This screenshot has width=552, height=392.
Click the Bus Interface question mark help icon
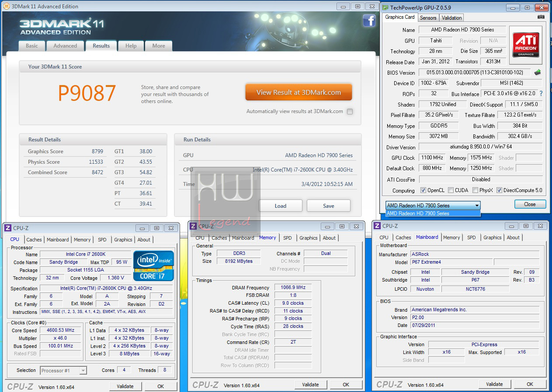coord(541,94)
